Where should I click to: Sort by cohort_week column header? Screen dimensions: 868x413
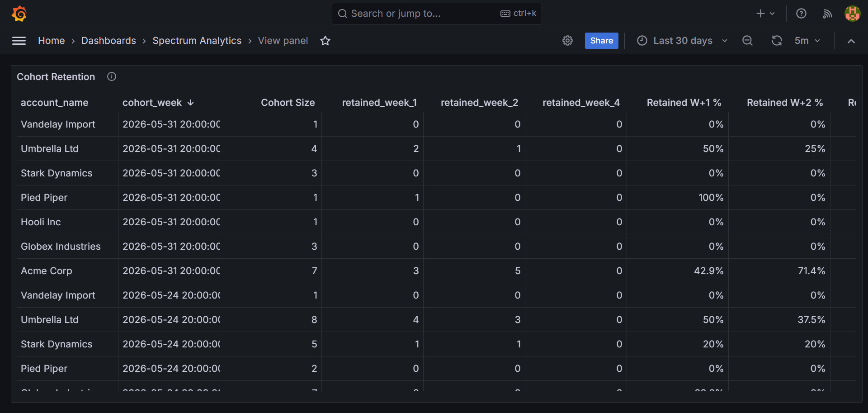(152, 103)
